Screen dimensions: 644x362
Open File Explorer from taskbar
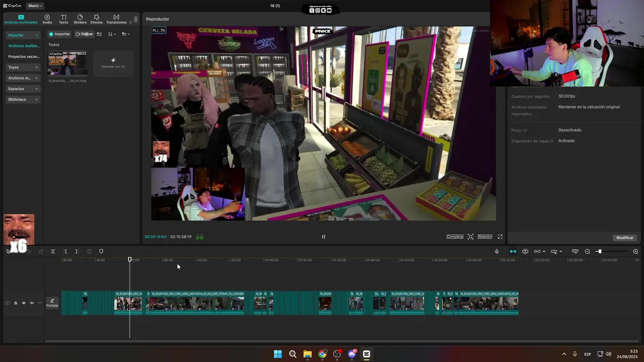point(307,354)
